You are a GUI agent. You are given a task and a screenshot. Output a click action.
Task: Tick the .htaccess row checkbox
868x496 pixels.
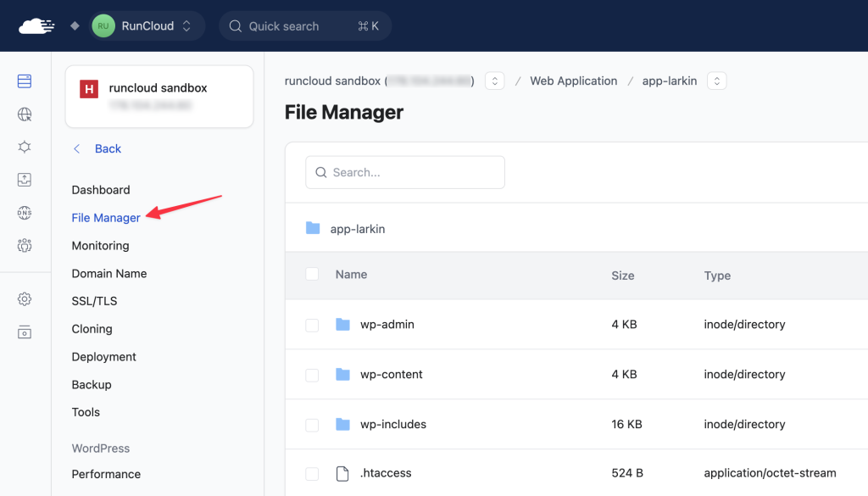pos(312,474)
